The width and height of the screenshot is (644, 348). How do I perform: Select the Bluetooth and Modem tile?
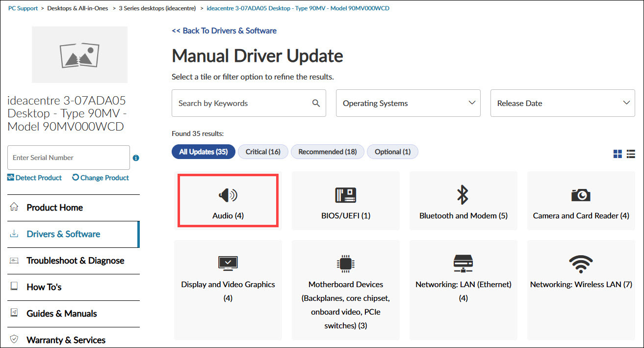coord(463,201)
